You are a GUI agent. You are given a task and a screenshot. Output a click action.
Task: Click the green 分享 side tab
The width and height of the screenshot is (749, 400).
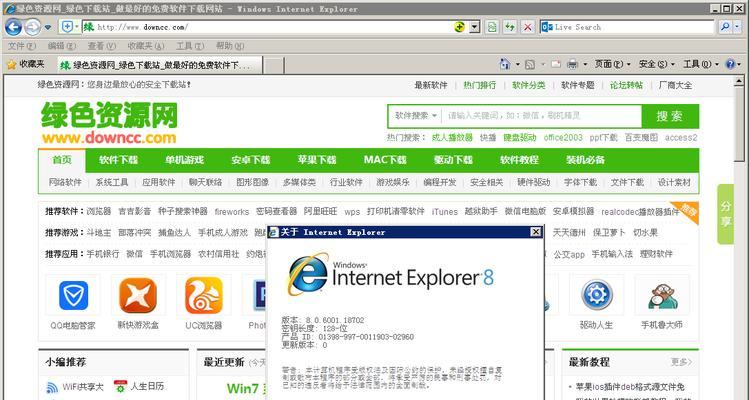pyautogui.click(x=726, y=214)
